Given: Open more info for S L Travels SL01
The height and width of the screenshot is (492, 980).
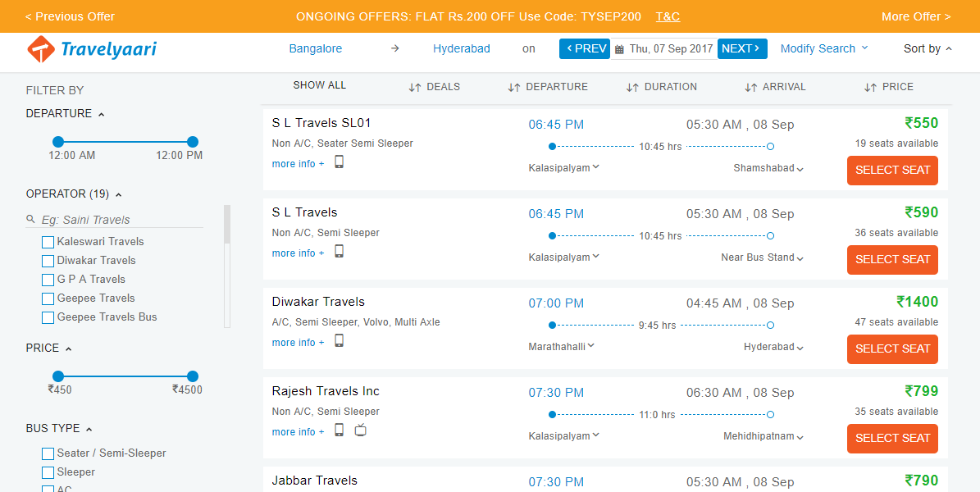Looking at the screenshot, I should point(299,164).
